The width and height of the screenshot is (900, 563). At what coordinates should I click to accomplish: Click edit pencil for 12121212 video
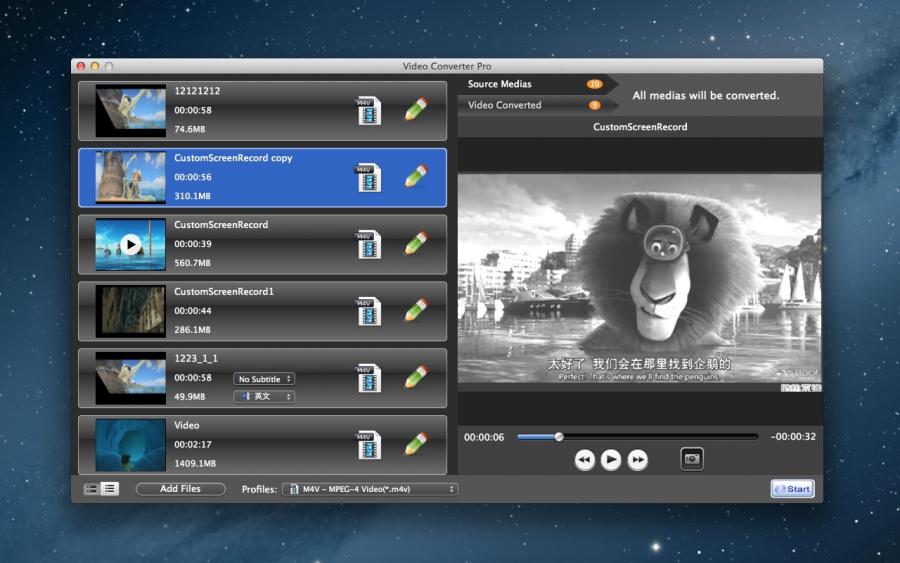416,110
